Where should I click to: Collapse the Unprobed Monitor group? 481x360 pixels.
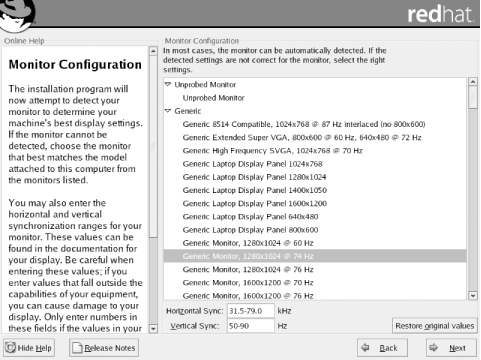[x=168, y=84]
